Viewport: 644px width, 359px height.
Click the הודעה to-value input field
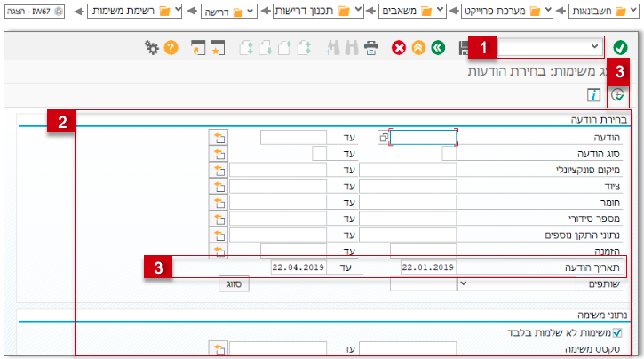tap(293, 138)
